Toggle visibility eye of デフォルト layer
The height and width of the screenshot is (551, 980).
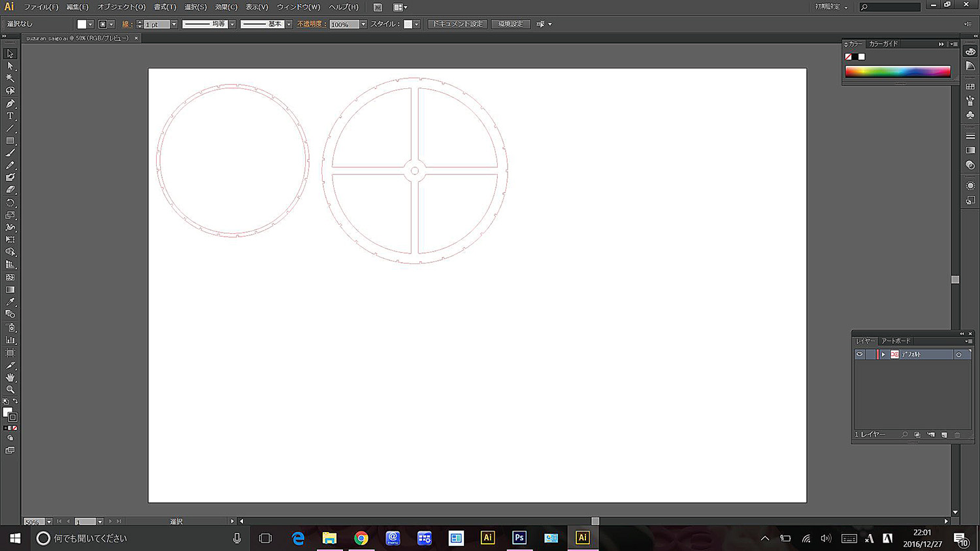860,354
